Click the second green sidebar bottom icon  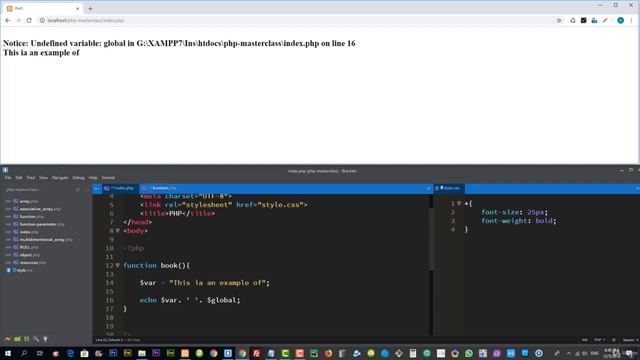pos(27,339)
